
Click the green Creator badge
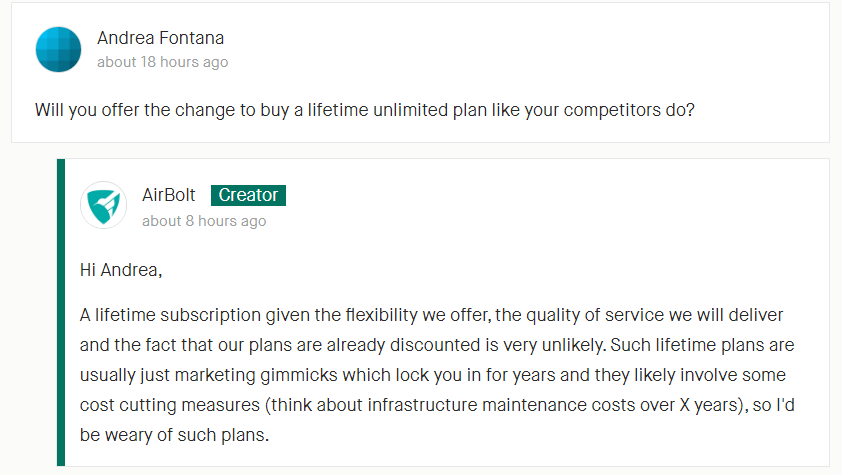click(x=248, y=195)
